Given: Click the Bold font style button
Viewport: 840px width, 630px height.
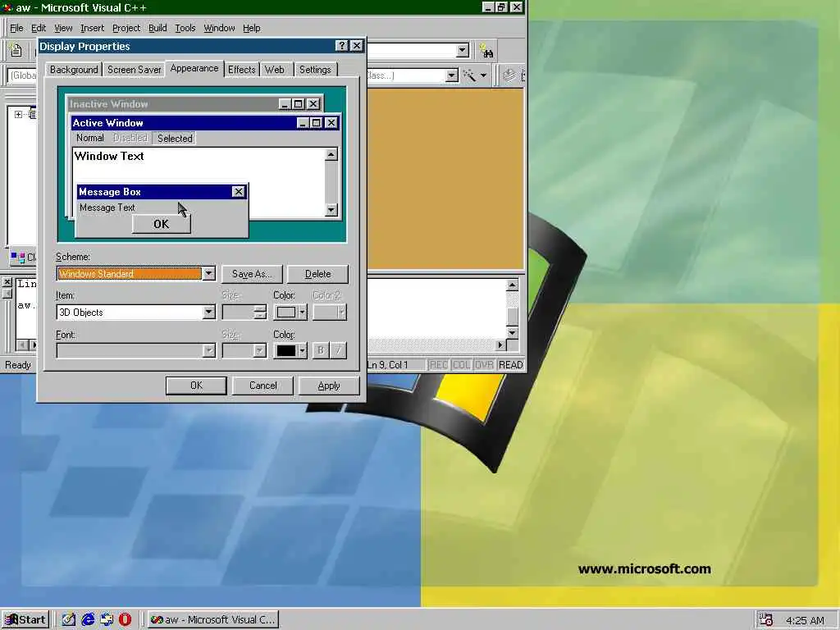Looking at the screenshot, I should tap(321, 350).
